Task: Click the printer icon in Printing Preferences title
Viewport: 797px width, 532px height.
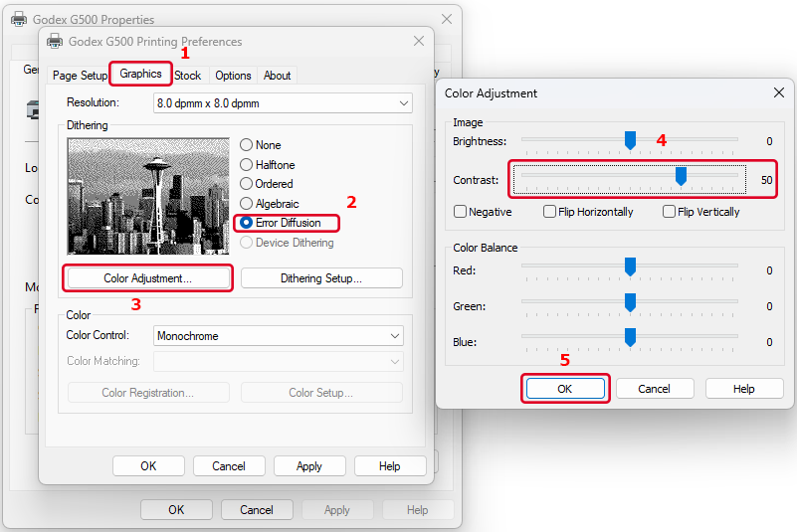Action: 55,42
